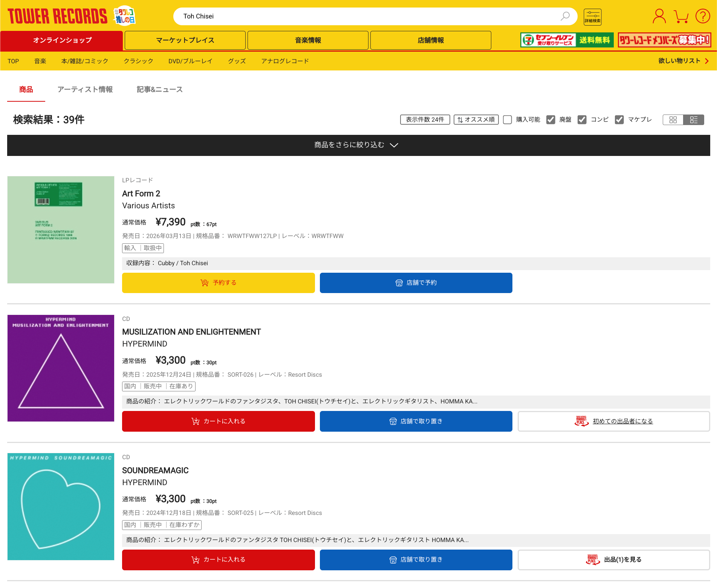Image resolution: width=717 pixels, height=588 pixels.
Task: Click the 予約する button for Art Form 2
Action: [x=218, y=283]
